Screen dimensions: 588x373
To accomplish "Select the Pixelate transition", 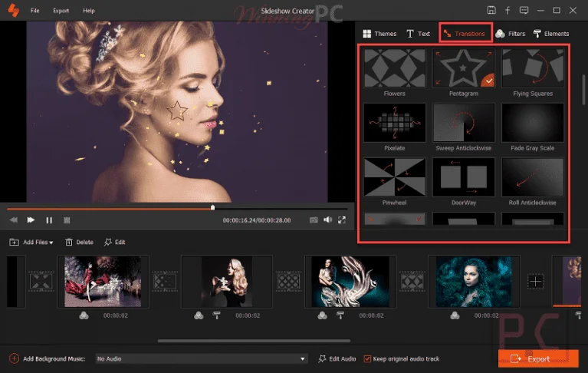I will click(x=395, y=123).
